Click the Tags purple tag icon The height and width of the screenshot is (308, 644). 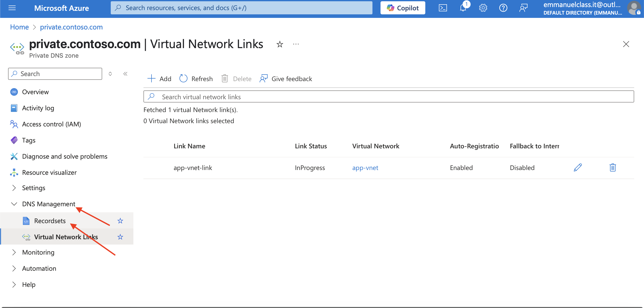coord(14,140)
